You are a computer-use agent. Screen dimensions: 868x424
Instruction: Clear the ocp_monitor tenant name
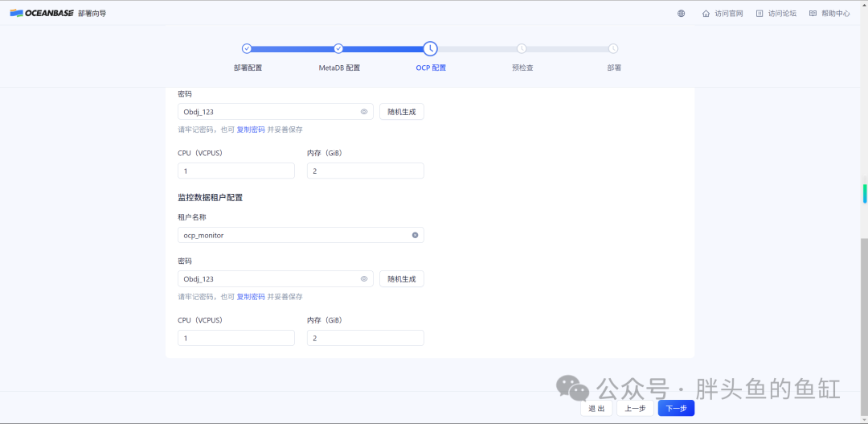[x=416, y=235]
